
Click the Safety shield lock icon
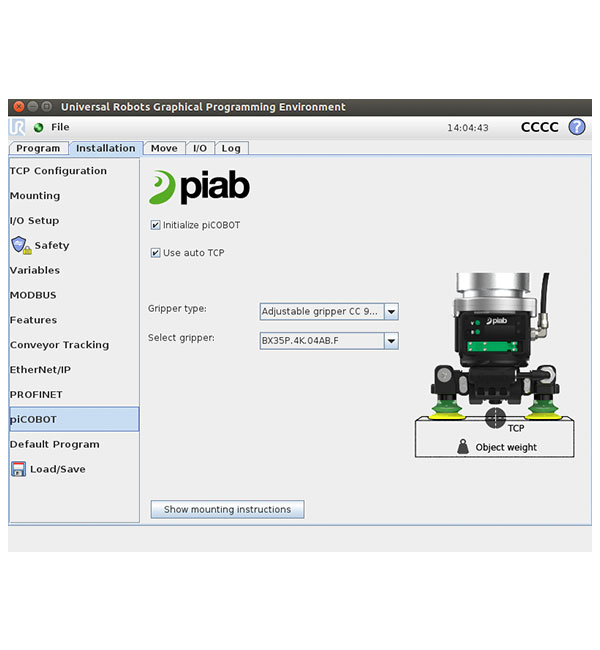21,245
